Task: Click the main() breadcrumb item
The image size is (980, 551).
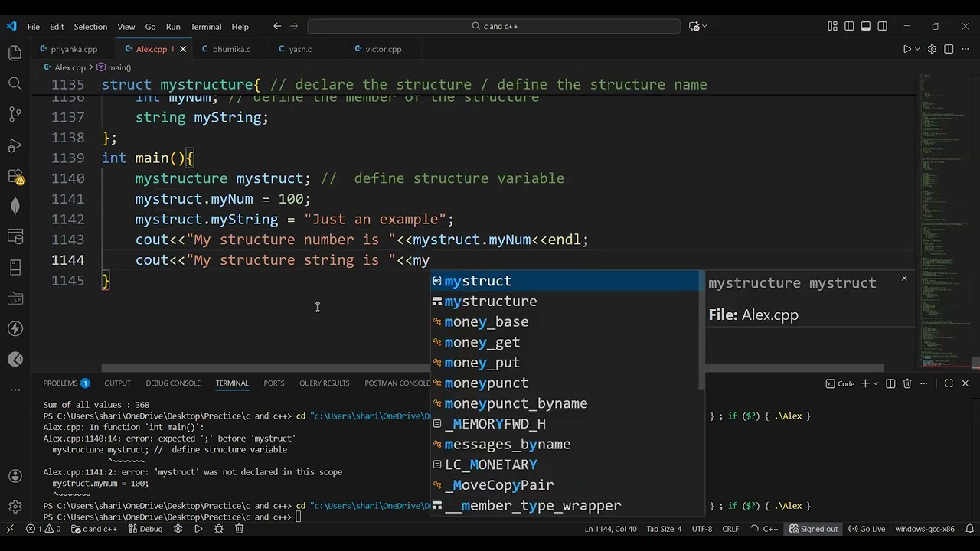Action: [x=113, y=67]
